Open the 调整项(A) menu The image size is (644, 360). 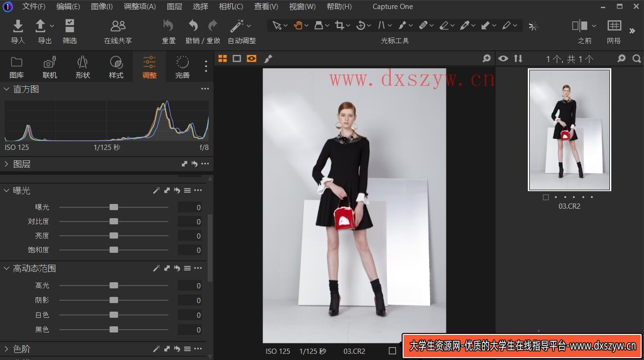tap(139, 7)
